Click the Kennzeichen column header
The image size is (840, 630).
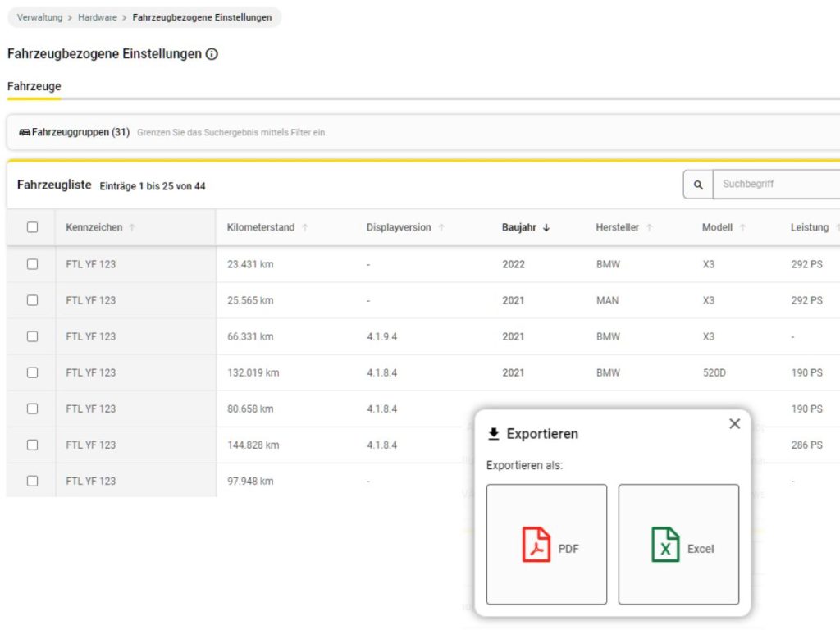(94, 228)
